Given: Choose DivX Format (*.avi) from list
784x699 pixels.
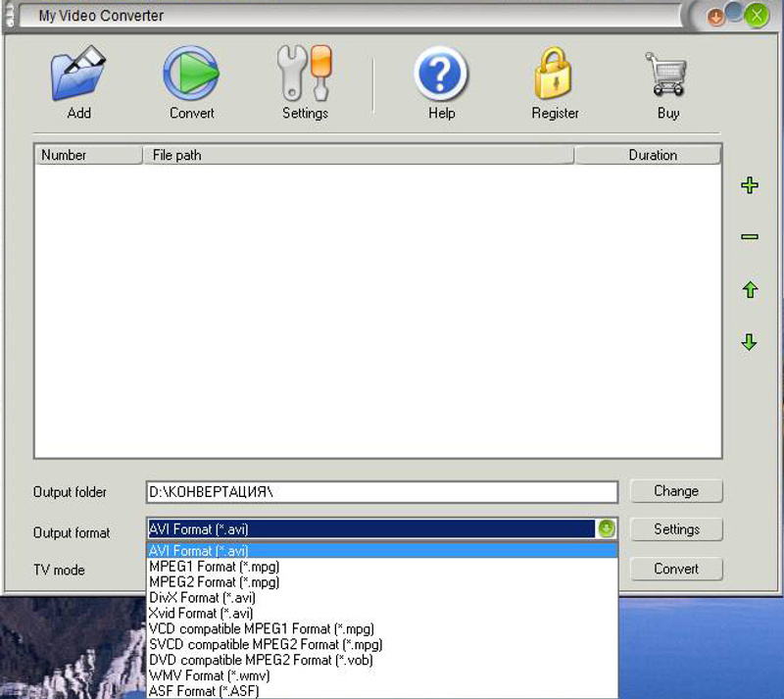Looking at the screenshot, I should click(x=202, y=598).
